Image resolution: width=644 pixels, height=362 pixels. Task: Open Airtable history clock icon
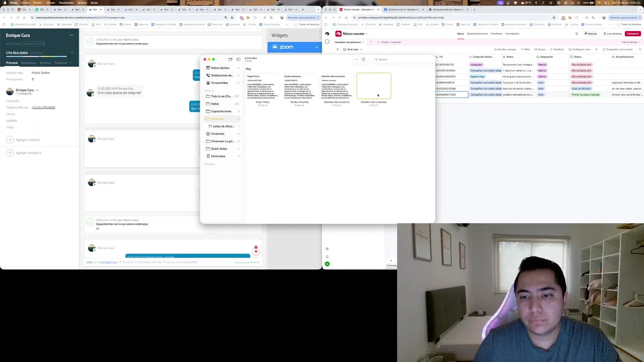pos(577,34)
